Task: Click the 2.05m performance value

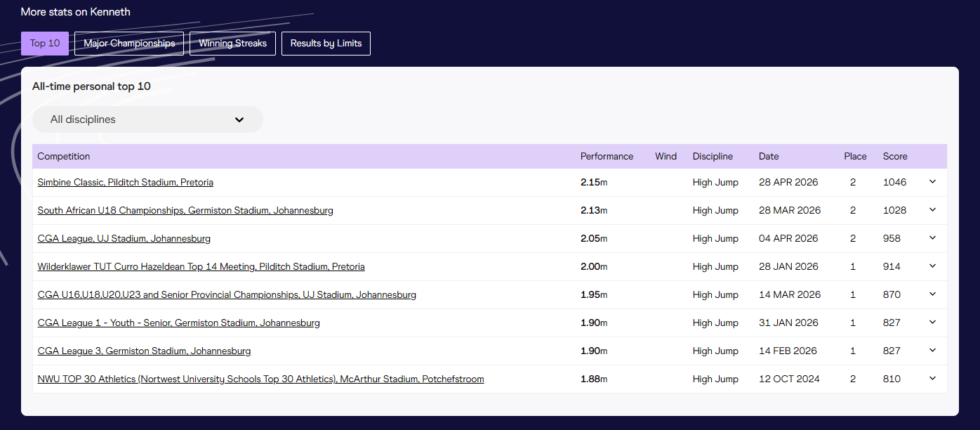Action: tap(594, 238)
